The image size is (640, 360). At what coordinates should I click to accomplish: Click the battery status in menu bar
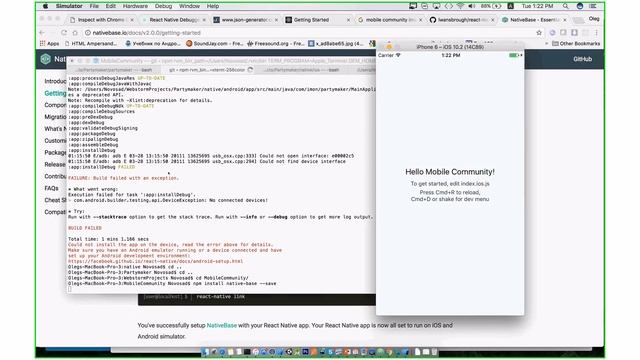coord(491,6)
